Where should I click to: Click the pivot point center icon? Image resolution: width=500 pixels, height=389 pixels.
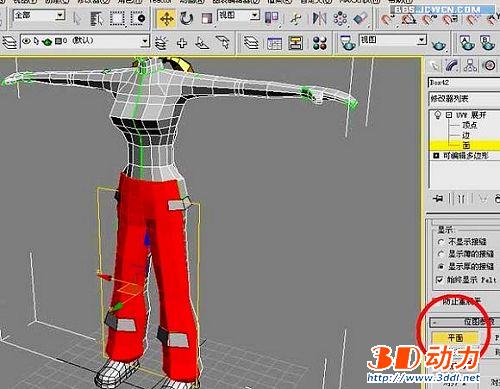[x=272, y=18]
